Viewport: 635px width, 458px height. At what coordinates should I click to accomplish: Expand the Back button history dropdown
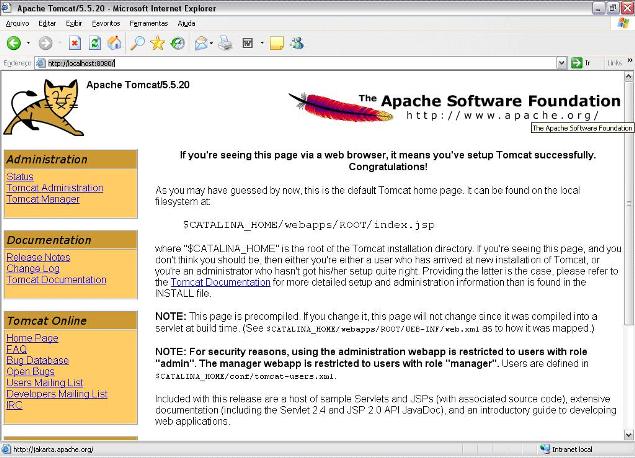click(28, 43)
